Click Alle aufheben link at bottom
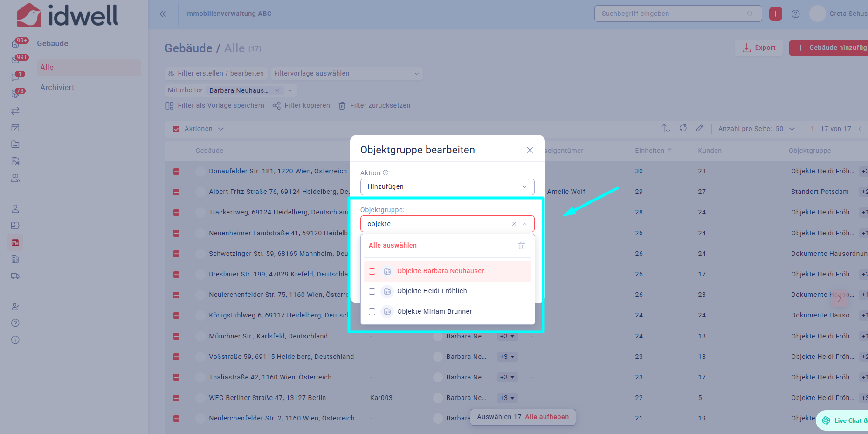Image resolution: width=868 pixels, height=434 pixels. (546, 417)
